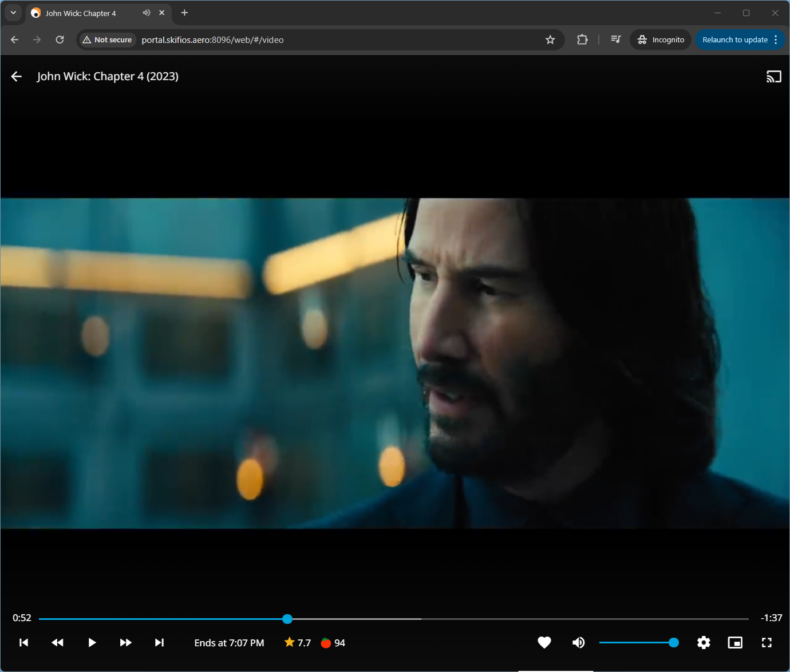Mute the audio with the speaker icon
The width and height of the screenshot is (790, 672).
578,643
